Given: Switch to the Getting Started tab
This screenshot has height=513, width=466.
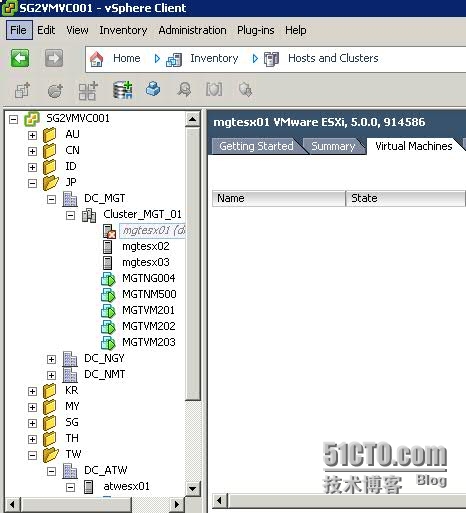Looking at the screenshot, I should tap(256, 146).
